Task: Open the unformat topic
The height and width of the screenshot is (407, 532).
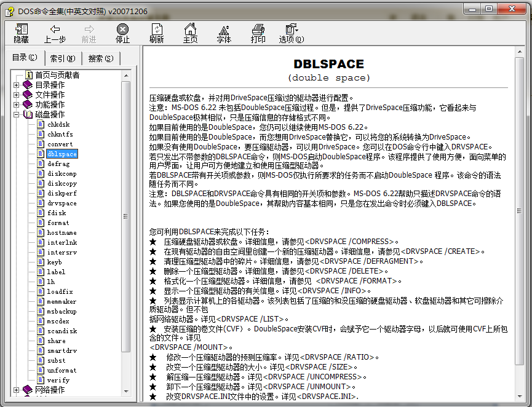Action: click(x=62, y=370)
